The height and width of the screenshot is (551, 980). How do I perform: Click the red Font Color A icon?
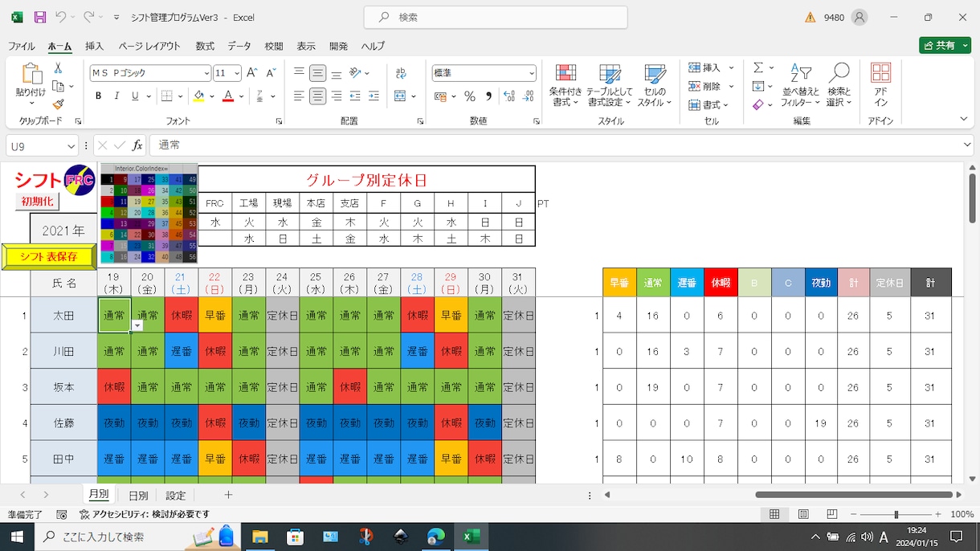coord(228,96)
